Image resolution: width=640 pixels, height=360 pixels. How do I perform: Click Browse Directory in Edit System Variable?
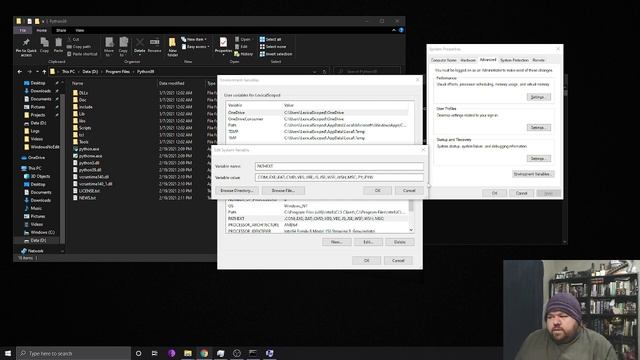point(237,191)
